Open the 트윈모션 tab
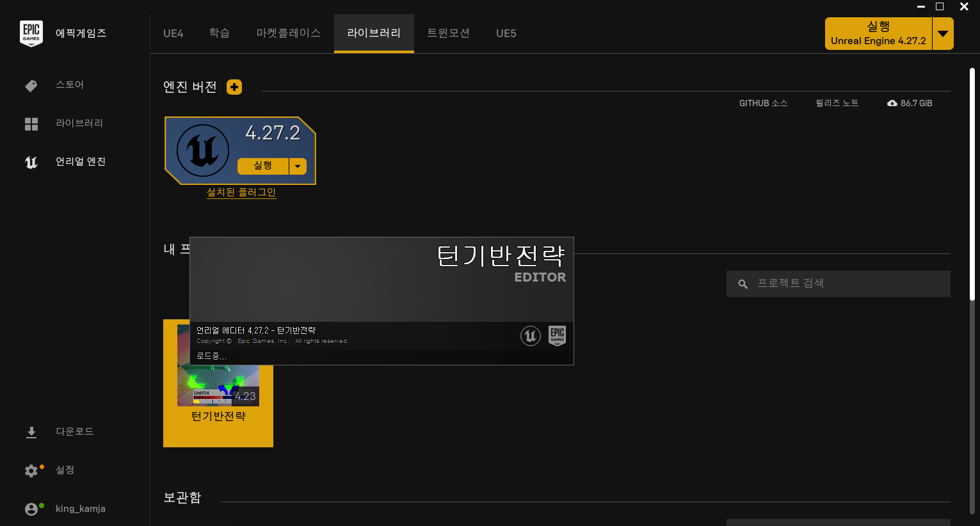 (449, 33)
